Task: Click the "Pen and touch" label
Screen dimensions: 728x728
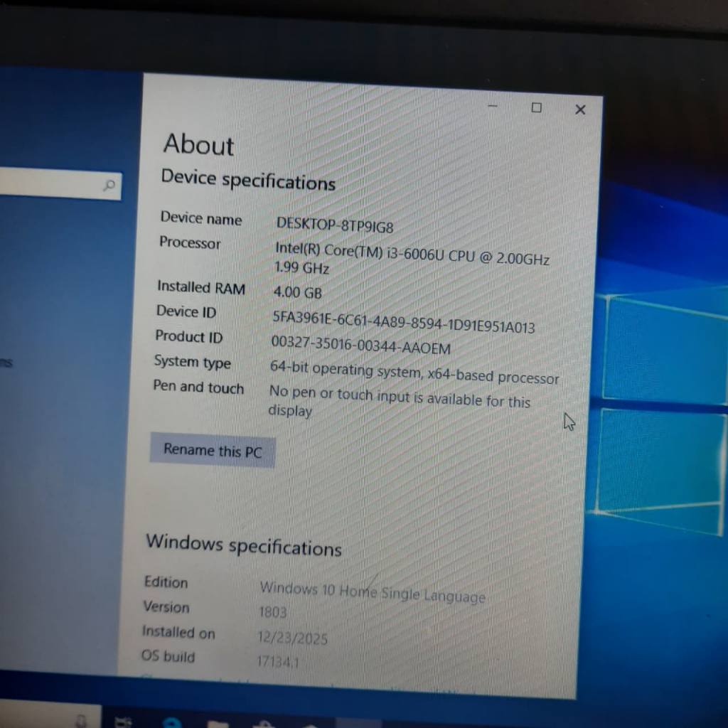Action: coord(198,387)
